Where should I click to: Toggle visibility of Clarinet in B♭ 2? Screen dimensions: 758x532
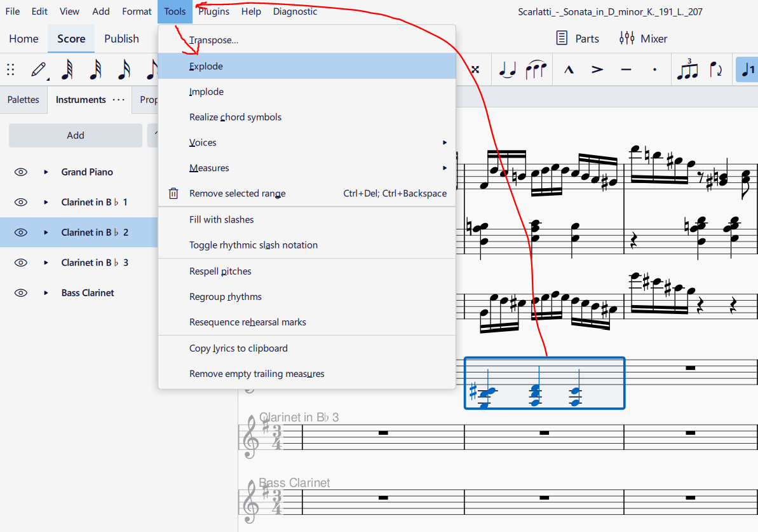tap(21, 233)
